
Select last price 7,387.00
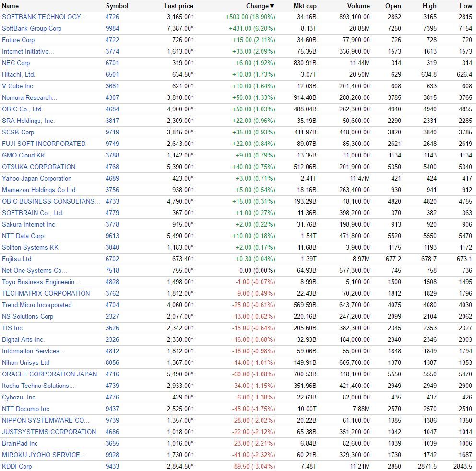[x=180, y=28]
